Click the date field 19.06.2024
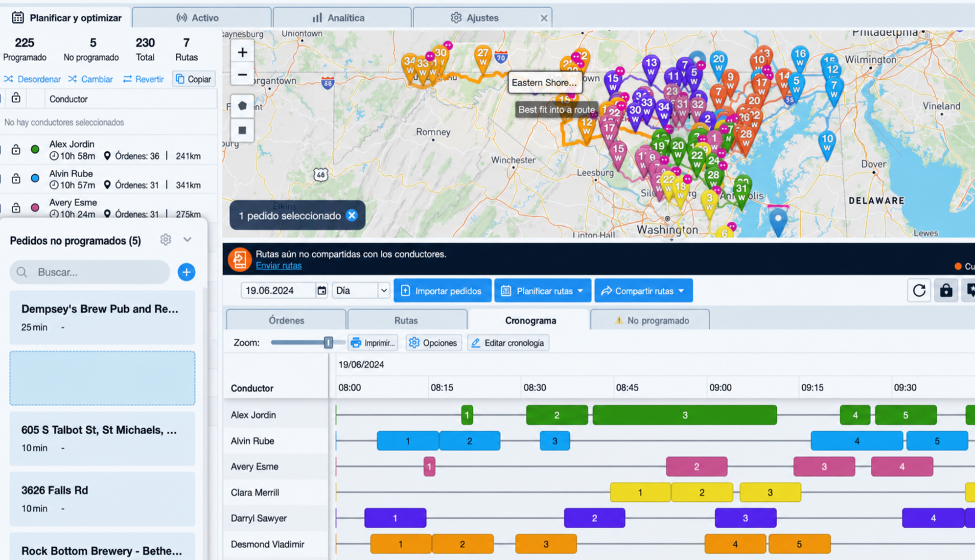This screenshot has height=560, width=975. tap(278, 291)
